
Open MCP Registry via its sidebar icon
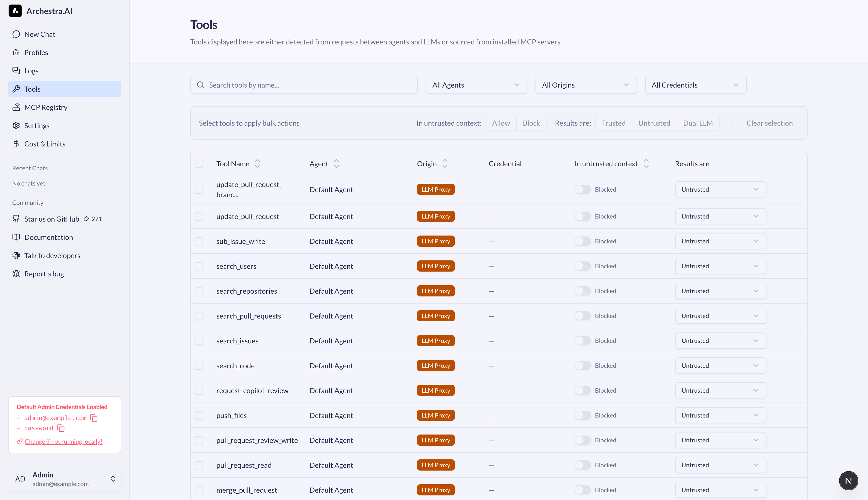[x=16, y=107]
